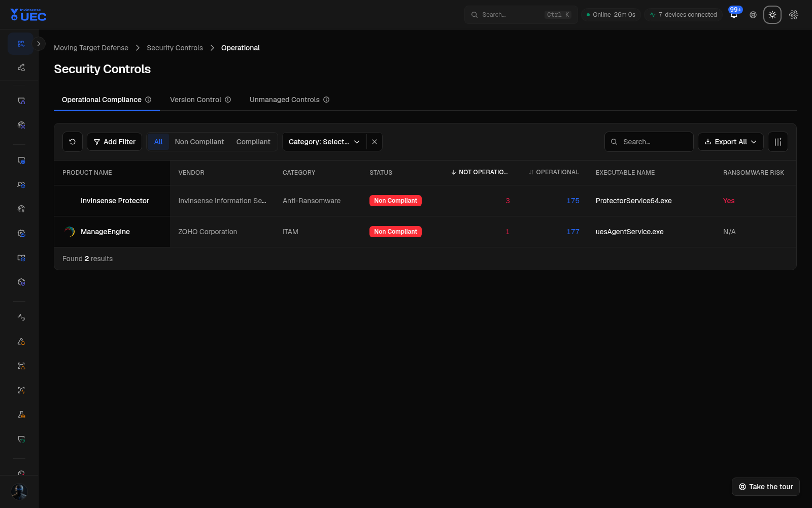Click operational count 177
This screenshot has width=812, height=508.
click(573, 232)
